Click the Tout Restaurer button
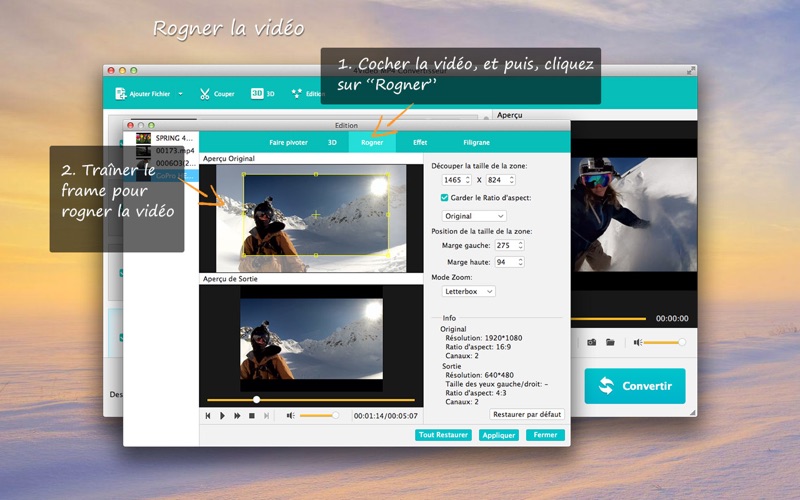Viewport: 800px width, 500px height. (443, 435)
